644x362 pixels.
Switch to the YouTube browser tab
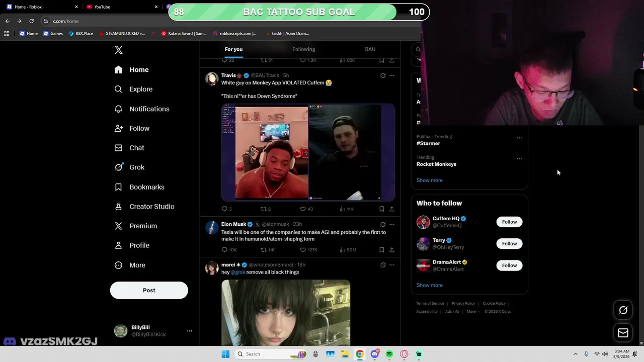121,7
